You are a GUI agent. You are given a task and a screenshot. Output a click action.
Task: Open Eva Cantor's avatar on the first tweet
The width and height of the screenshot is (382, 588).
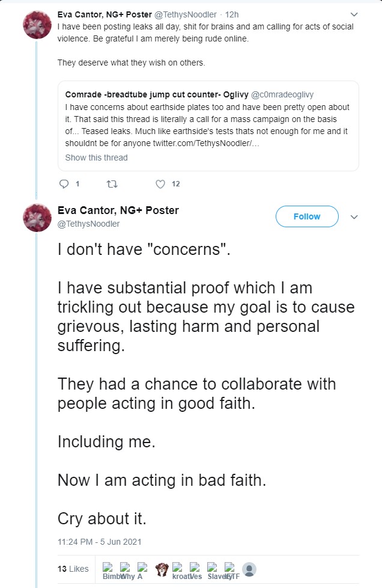(37, 25)
